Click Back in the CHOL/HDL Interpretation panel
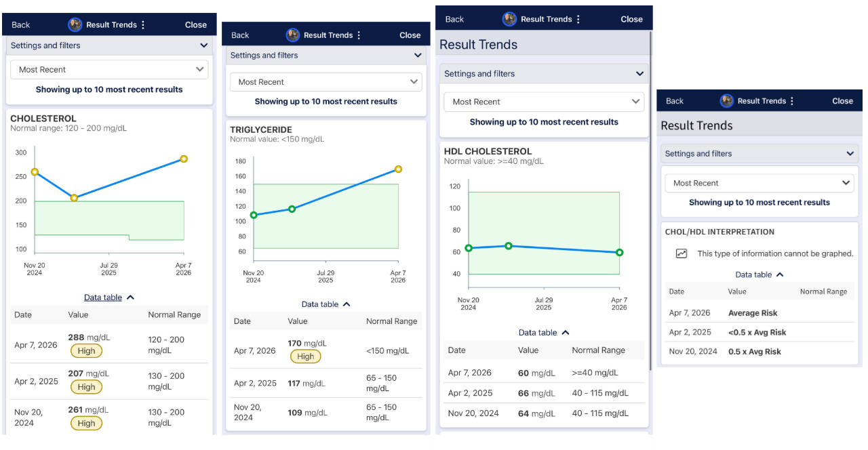Viewport: 868px width, 450px height. (673, 100)
